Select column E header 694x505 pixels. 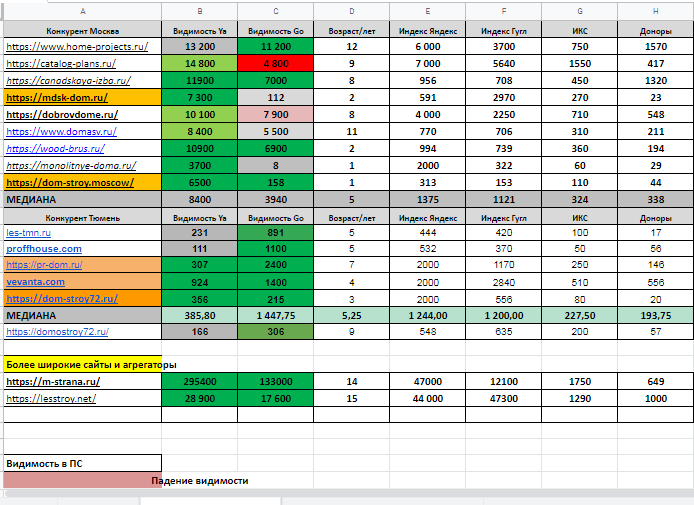[428, 12]
